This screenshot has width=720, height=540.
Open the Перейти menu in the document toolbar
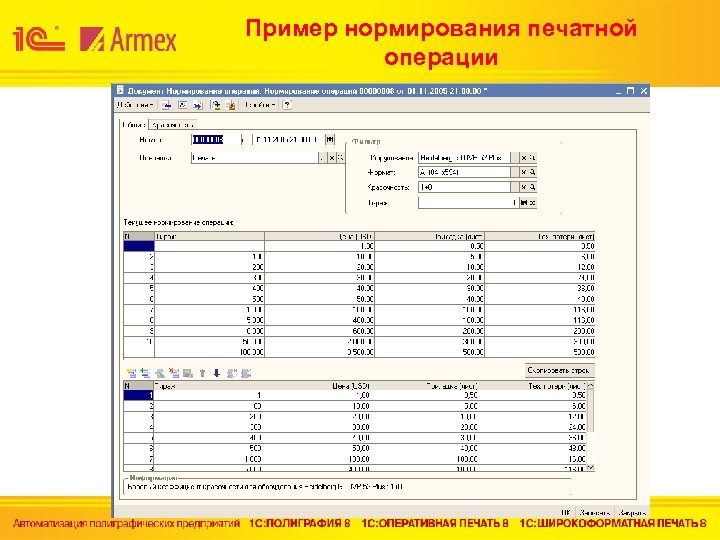pos(260,105)
